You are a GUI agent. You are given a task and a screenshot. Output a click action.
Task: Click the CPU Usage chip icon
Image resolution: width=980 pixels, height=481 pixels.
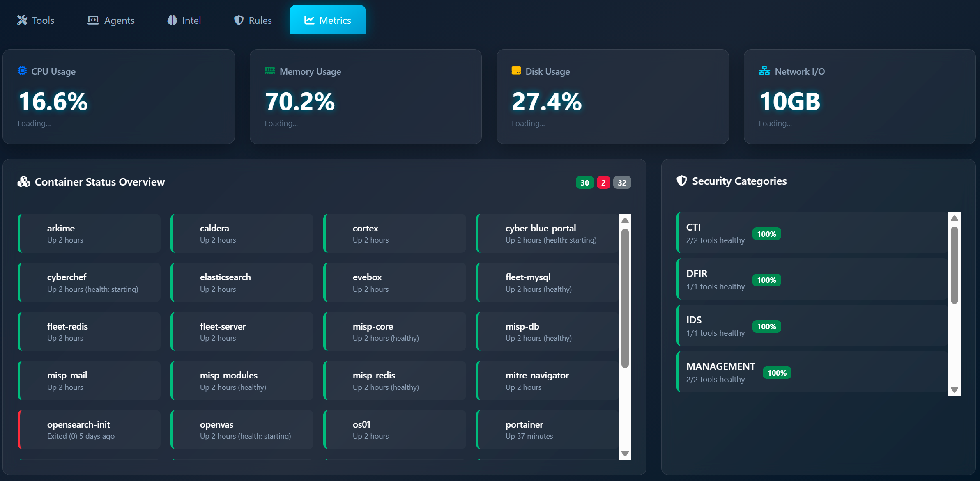tap(22, 70)
